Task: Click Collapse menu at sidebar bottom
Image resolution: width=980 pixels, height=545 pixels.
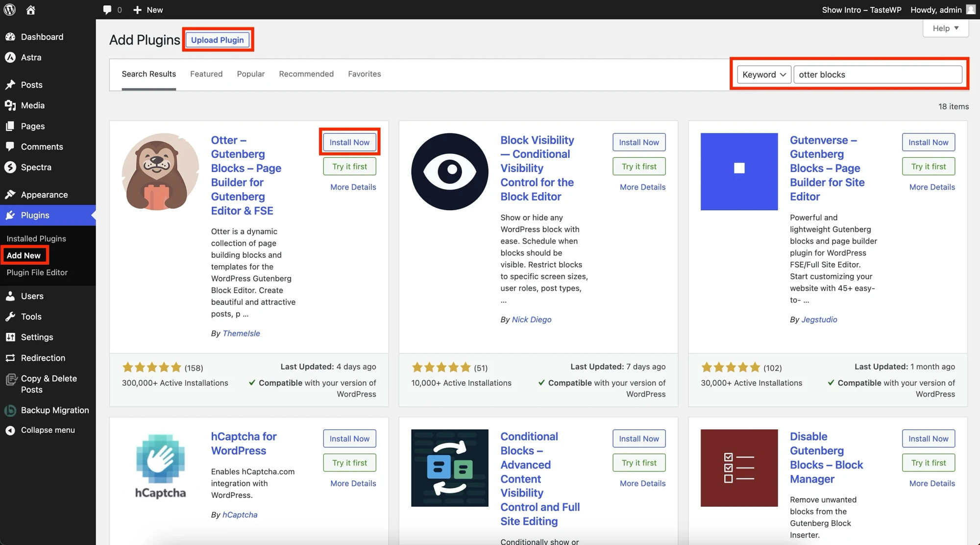Action: [x=48, y=429]
